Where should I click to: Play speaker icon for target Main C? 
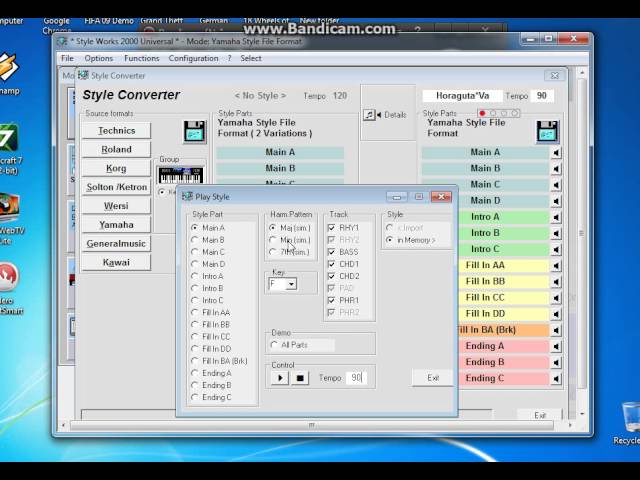(556, 185)
